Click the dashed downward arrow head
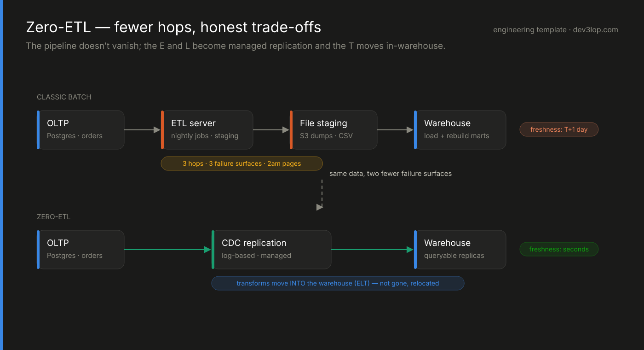644x350 pixels. pos(320,207)
